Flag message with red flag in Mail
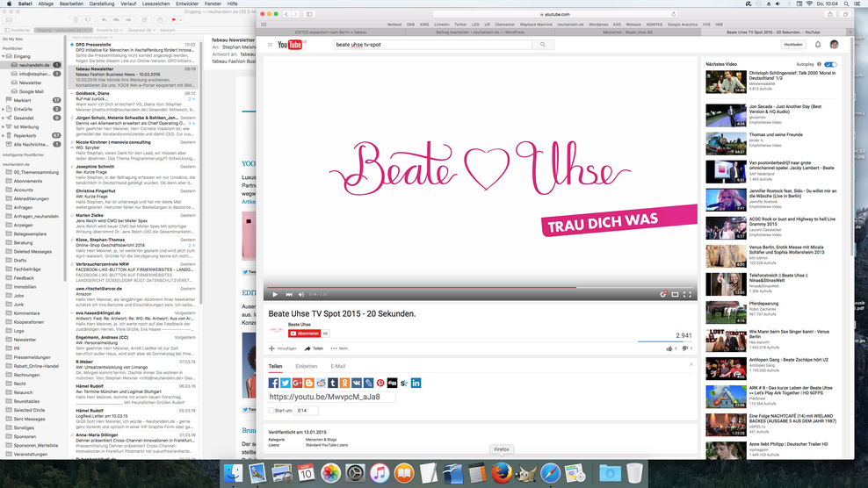This screenshot has height=488, width=868. click(x=173, y=20)
